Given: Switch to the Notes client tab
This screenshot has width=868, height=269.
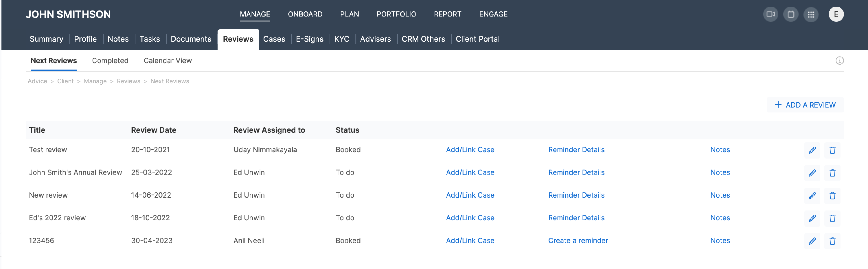Looking at the screenshot, I should coord(118,39).
